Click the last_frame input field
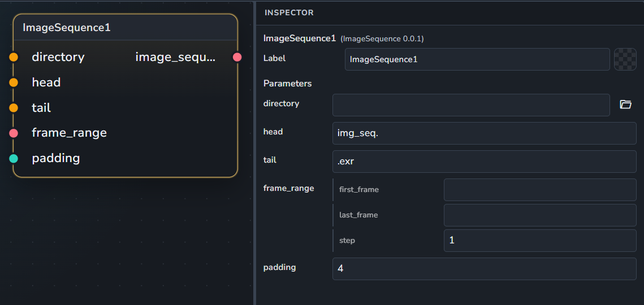 click(x=540, y=215)
